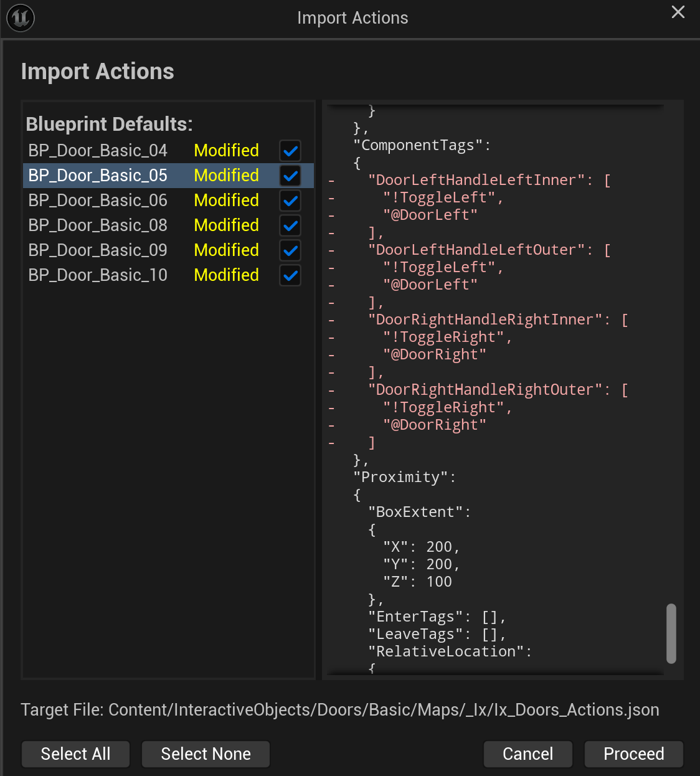
Task: Click the "LeaveTags": [] line
Action: click(x=437, y=634)
